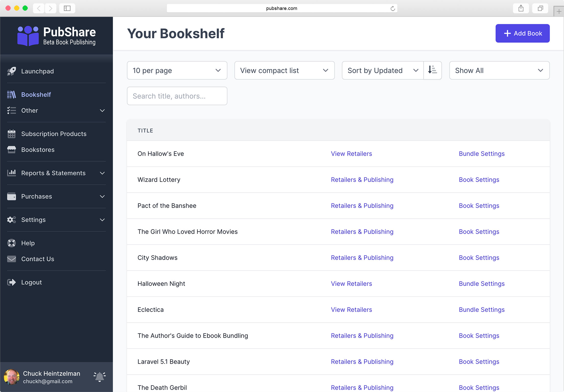Click the Subscription Products calendar icon
Screen dimensions: 564x392
click(11, 134)
